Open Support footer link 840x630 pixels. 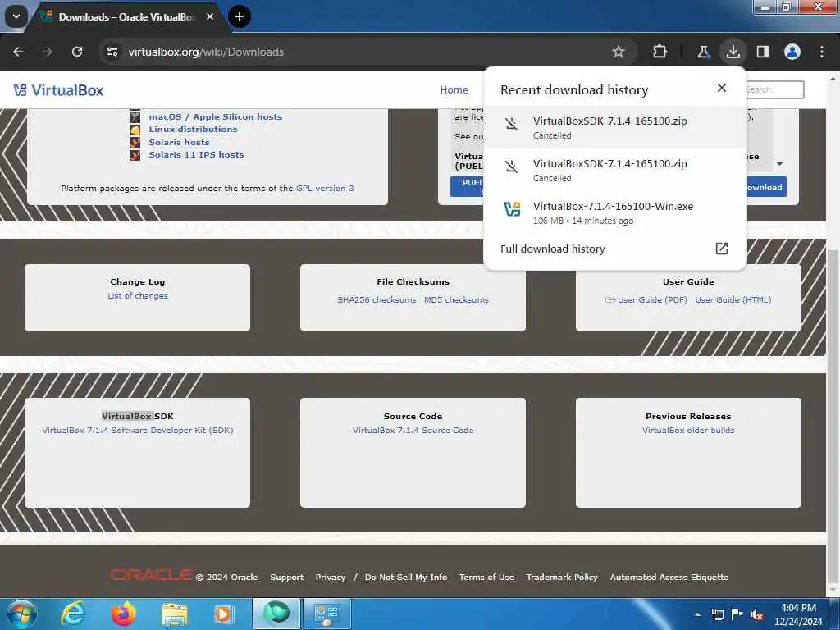point(286,577)
